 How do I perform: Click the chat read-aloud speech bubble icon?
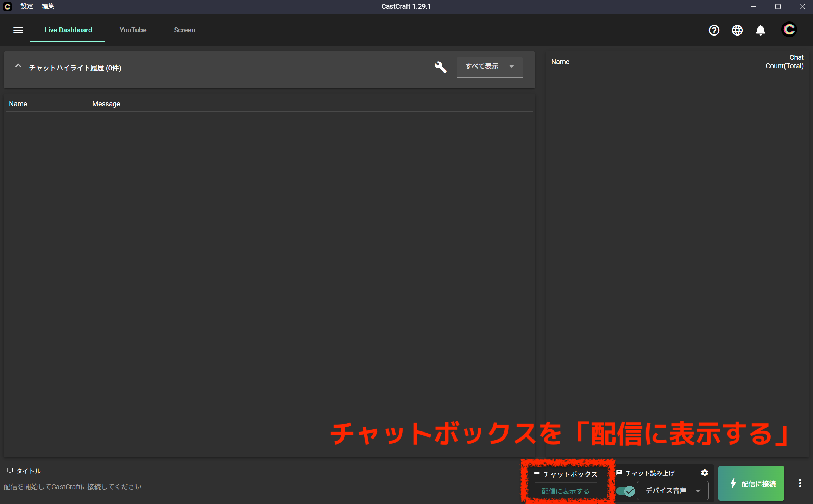pyautogui.click(x=619, y=473)
